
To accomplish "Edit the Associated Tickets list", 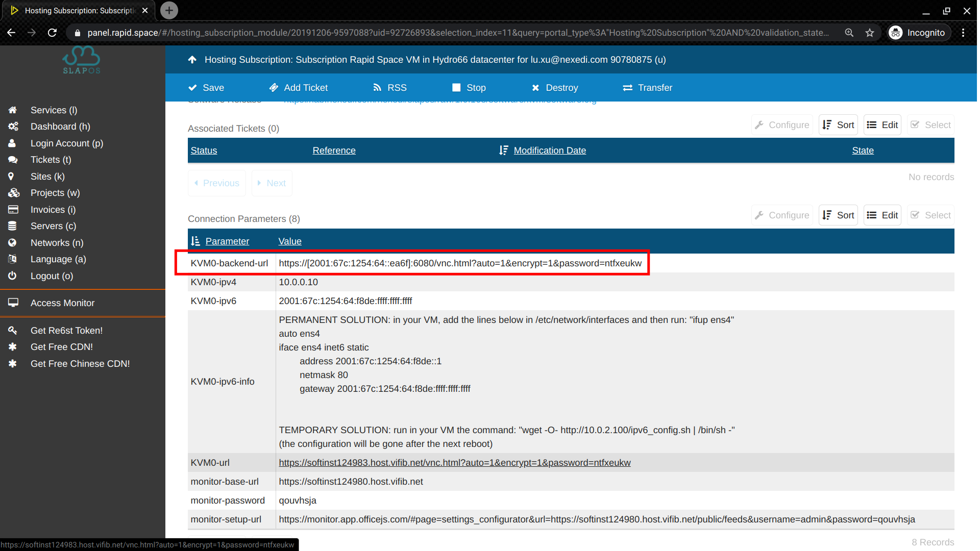I will (x=883, y=125).
